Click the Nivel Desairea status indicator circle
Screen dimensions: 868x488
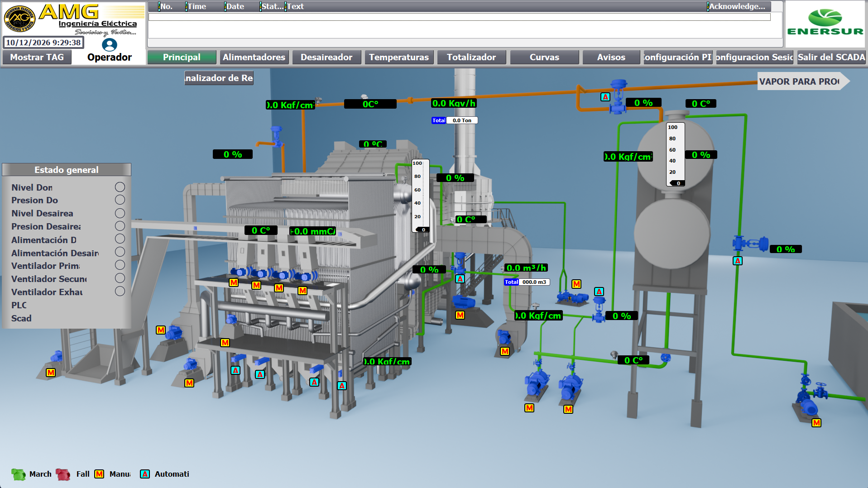pyautogui.click(x=120, y=213)
